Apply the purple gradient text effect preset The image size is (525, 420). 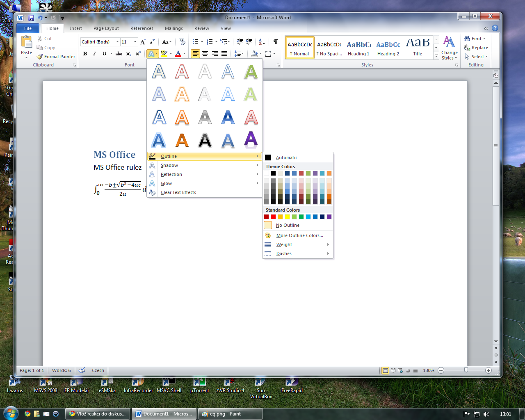[x=251, y=140]
